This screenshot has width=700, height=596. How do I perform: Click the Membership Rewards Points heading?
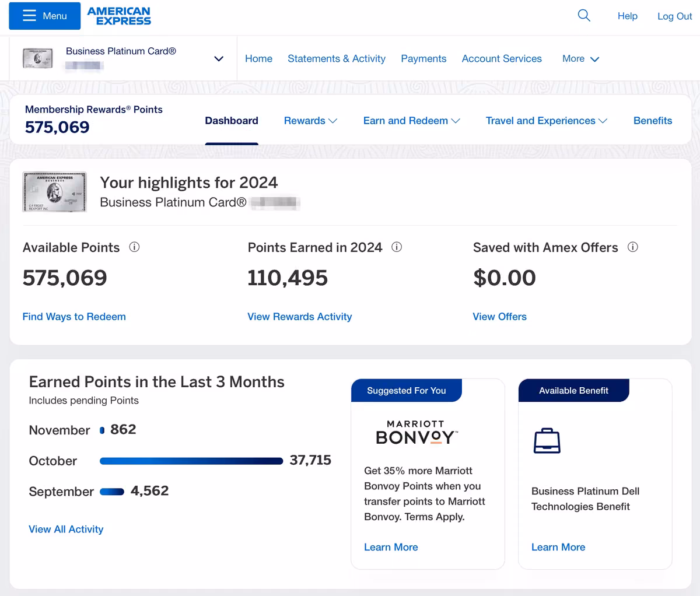(94, 110)
